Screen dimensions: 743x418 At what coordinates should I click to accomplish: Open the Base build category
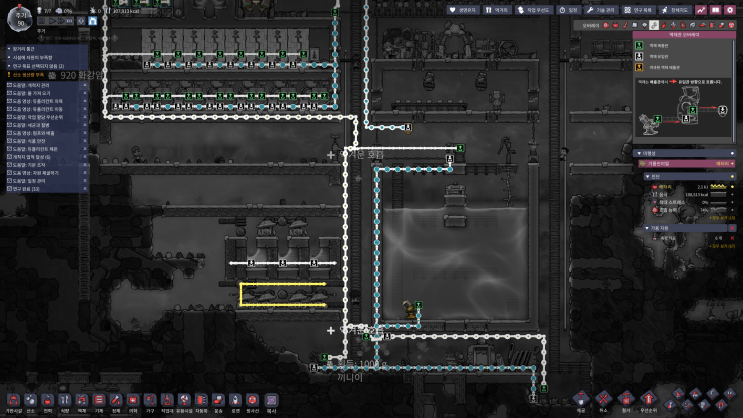[13, 401]
